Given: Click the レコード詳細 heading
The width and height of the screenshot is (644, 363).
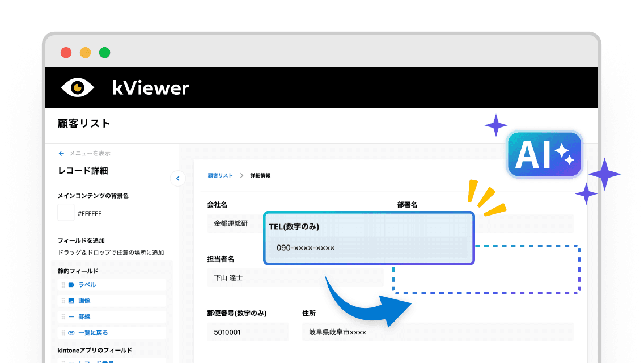Looking at the screenshot, I should click(x=83, y=171).
